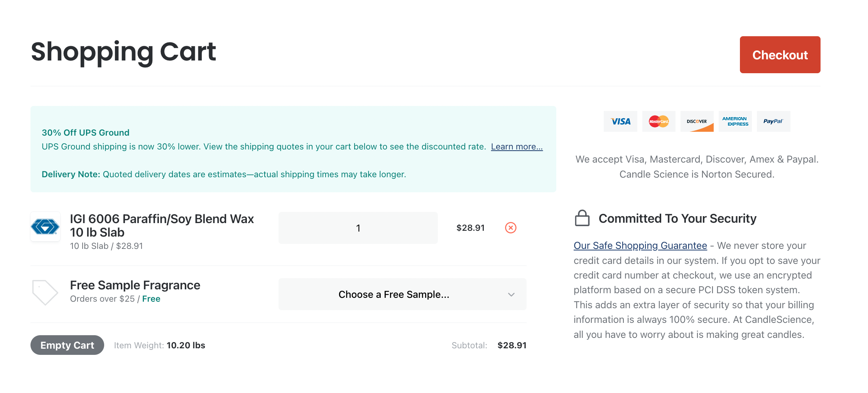Click the Shopping Cart heading
Viewport: 868px width, 393px height.
pos(123,52)
